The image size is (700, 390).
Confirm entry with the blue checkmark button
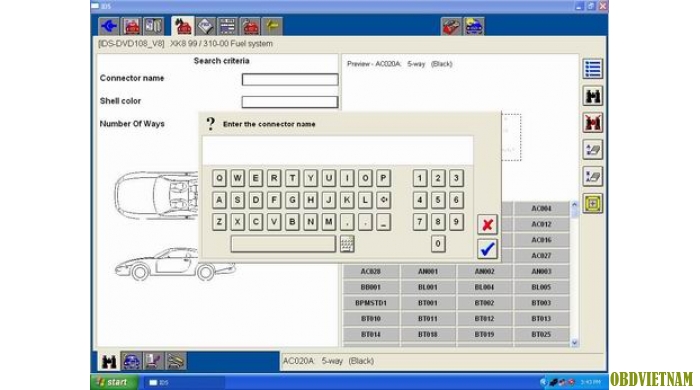coord(487,249)
